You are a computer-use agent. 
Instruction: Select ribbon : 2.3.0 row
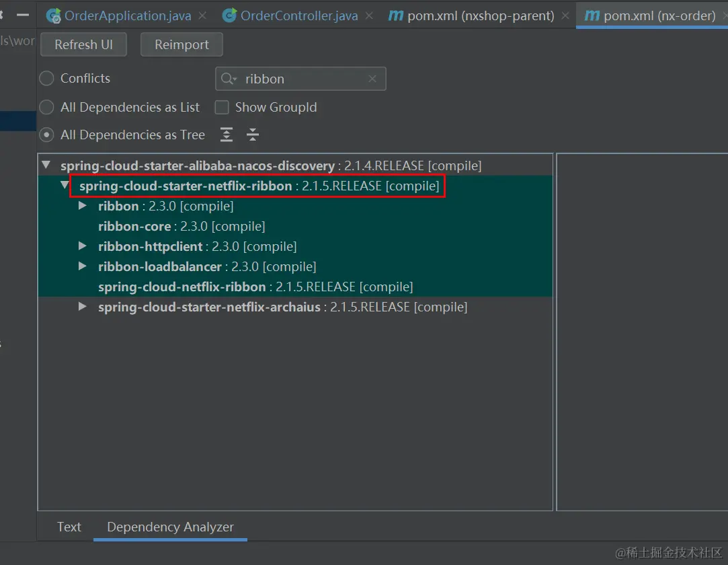[x=295, y=206]
